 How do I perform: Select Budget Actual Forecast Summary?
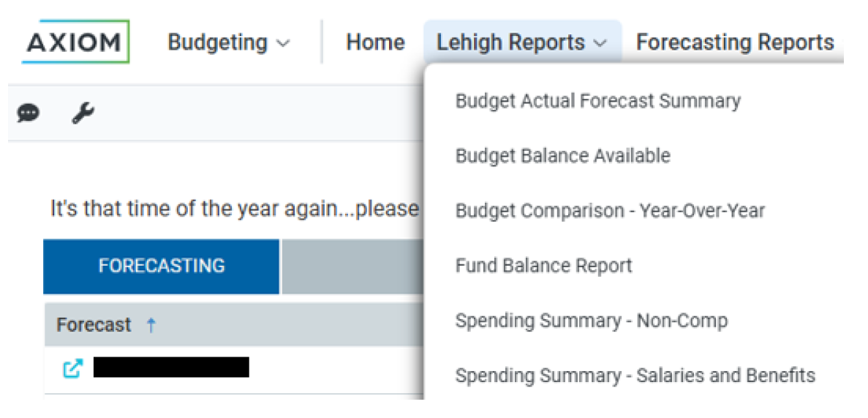597,101
